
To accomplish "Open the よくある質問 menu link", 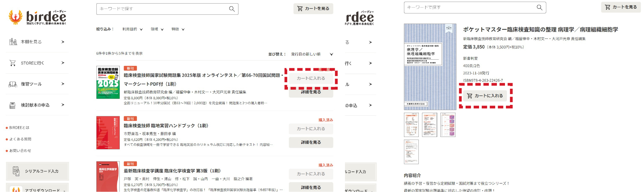I will point(20,139).
